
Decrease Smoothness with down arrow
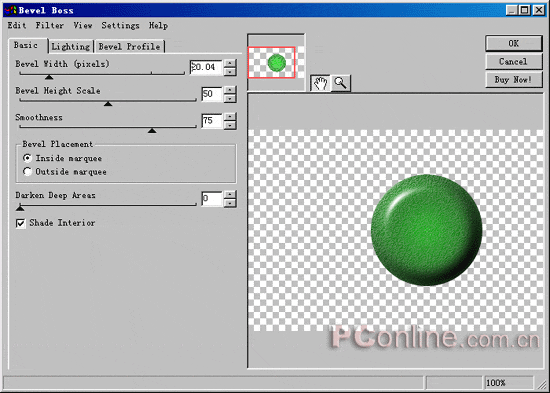230,125
